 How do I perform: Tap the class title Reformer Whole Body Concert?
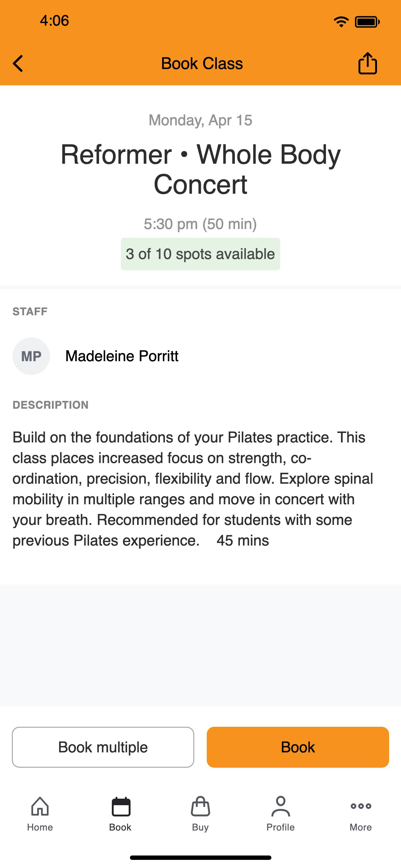coord(200,169)
